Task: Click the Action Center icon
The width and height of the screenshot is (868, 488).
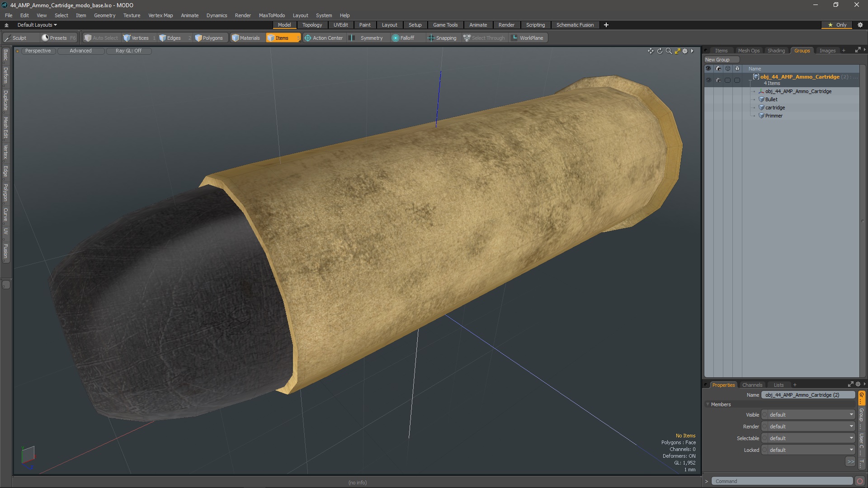Action: [x=308, y=38]
